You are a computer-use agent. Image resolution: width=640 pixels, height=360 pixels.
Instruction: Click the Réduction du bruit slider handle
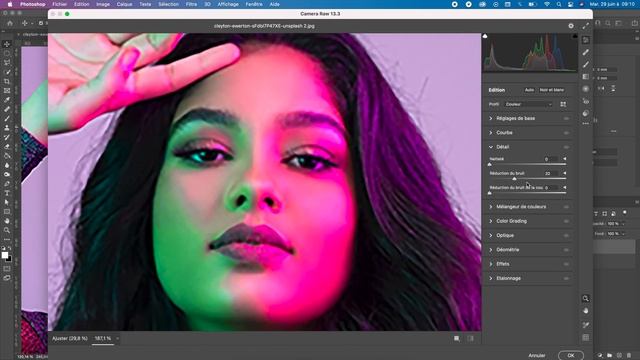[514, 179]
